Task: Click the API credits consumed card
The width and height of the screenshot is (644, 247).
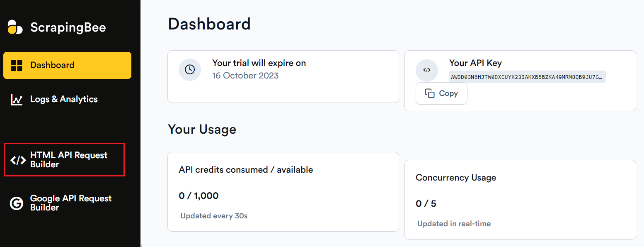Action: pos(283,191)
